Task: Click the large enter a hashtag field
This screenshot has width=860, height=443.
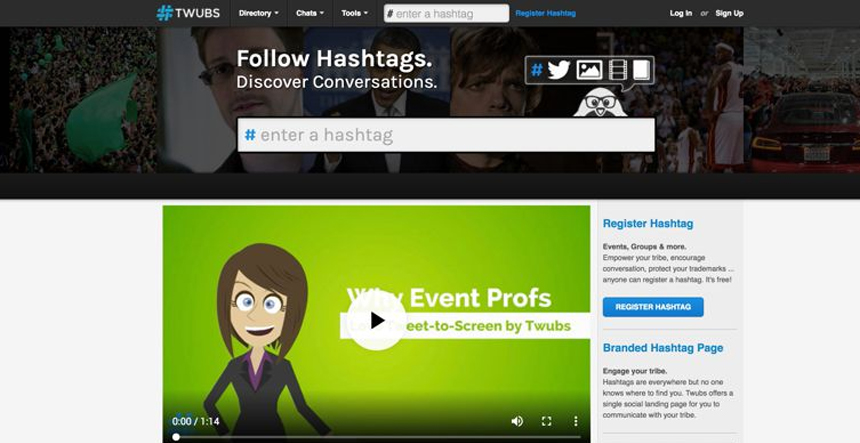Action: pyautogui.click(x=446, y=135)
